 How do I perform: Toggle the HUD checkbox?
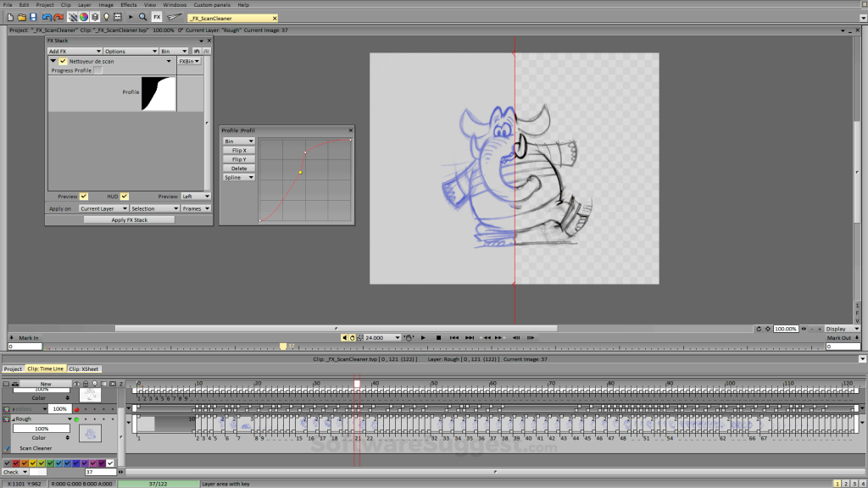coord(125,197)
